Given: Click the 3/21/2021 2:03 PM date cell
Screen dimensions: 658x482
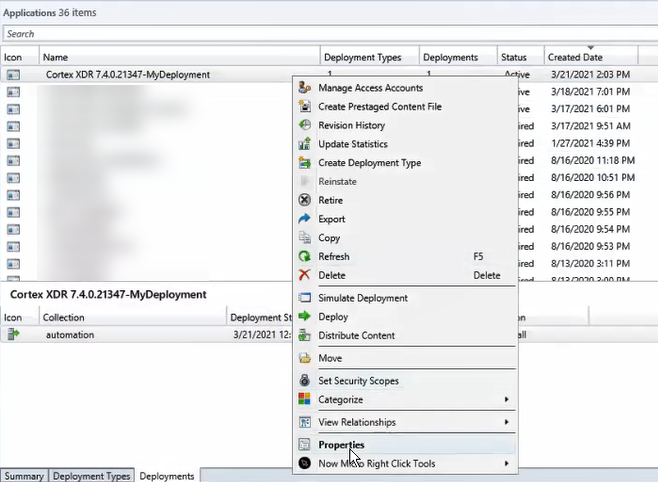Looking at the screenshot, I should 590,75.
